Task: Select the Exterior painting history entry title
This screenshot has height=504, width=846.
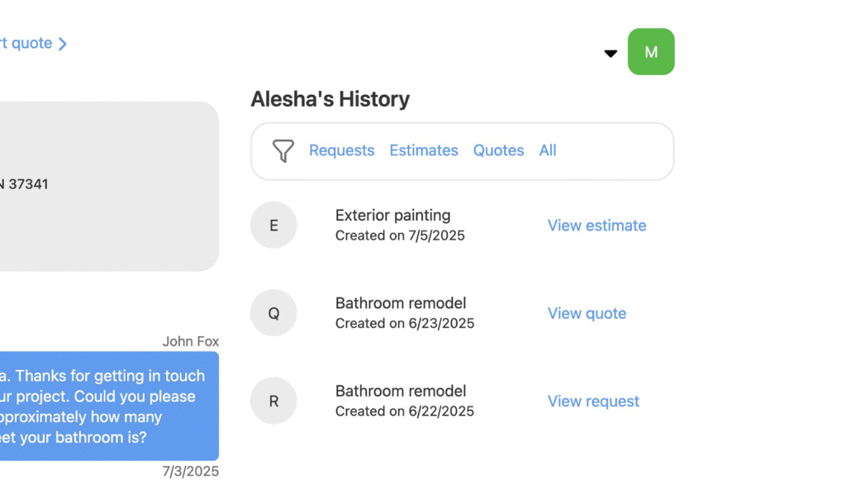Action: coord(392,216)
